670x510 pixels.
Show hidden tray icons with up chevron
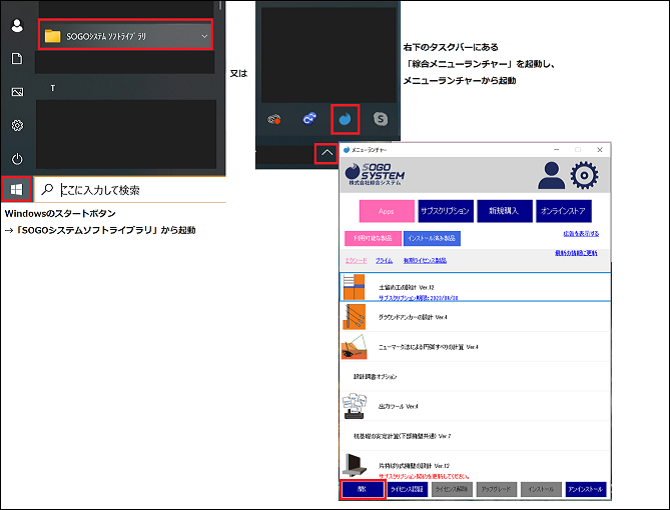coord(327,152)
